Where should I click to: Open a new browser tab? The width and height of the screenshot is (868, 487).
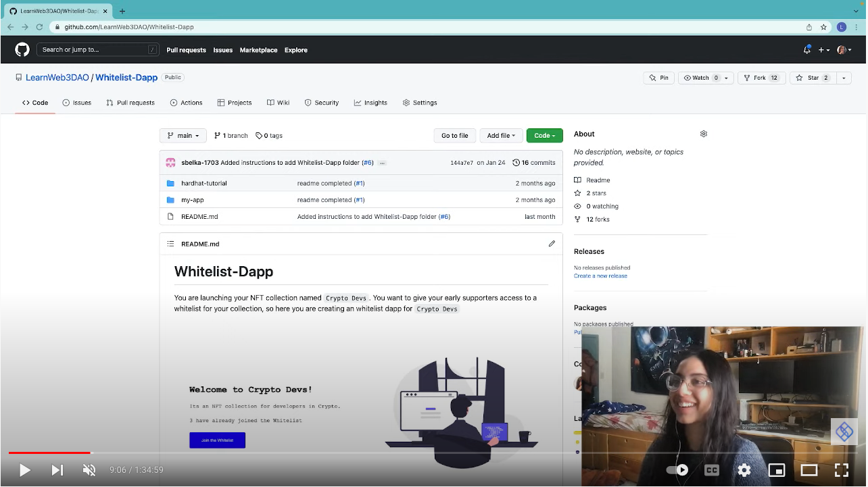coord(122,11)
